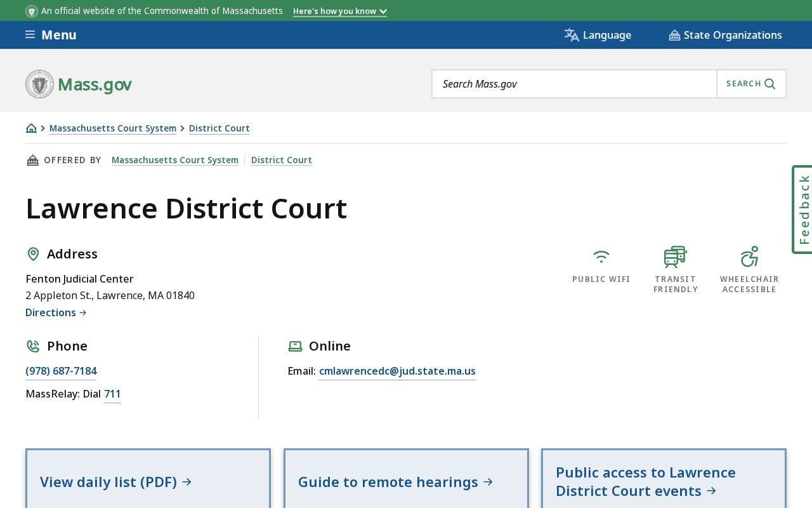Screen dimensions: 812x508
Task: Click the Address map pin icon
Action: pyautogui.click(x=33, y=254)
